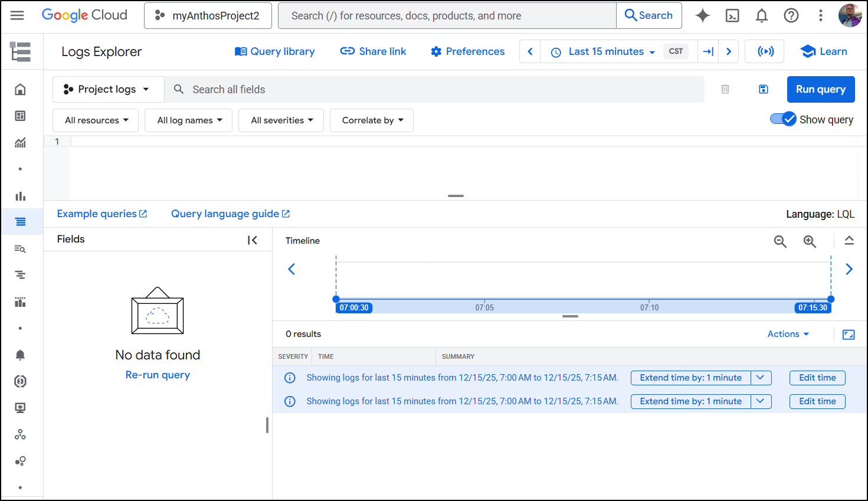Viewport: 868px width, 501px height.
Task: Open the Example queries link
Action: [x=101, y=214]
